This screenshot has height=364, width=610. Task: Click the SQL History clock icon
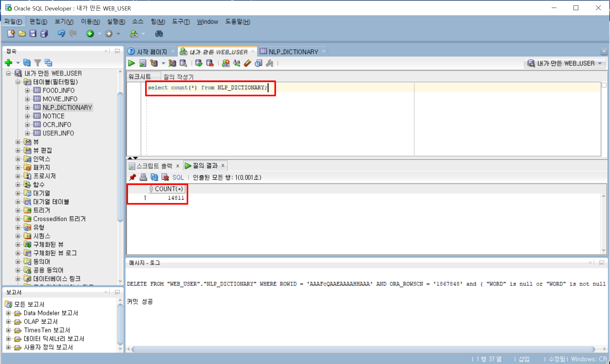259,63
